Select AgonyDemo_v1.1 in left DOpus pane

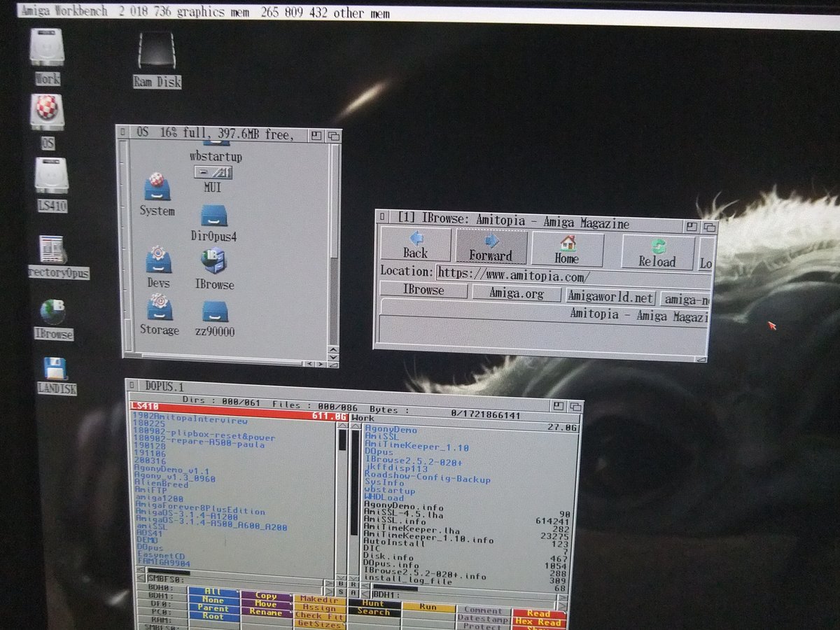(172, 470)
